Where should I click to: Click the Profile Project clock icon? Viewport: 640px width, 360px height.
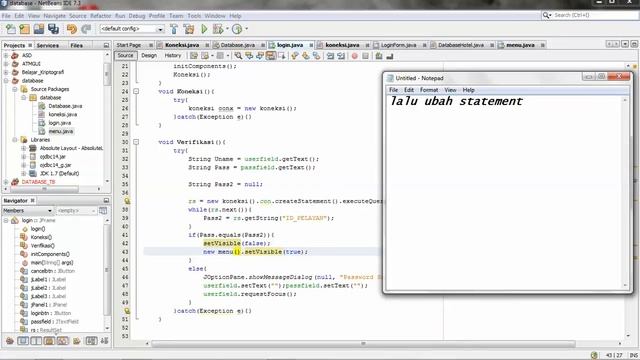pos(237,29)
